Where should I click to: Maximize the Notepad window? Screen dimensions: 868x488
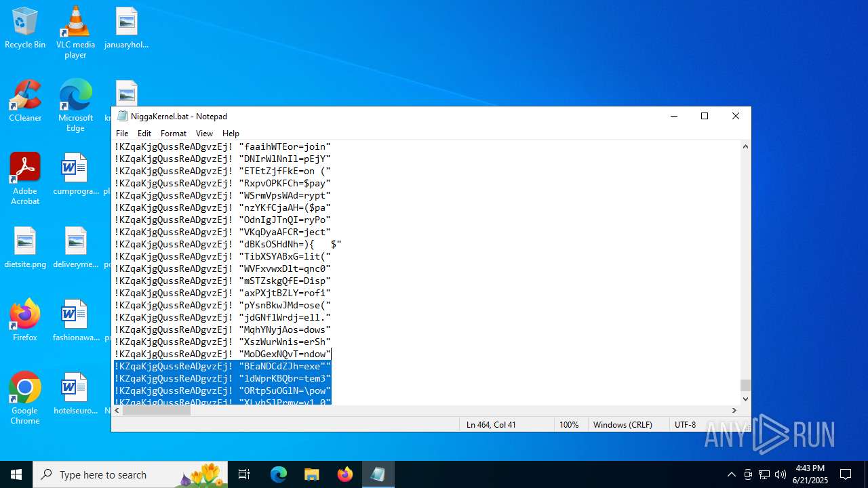pos(705,116)
